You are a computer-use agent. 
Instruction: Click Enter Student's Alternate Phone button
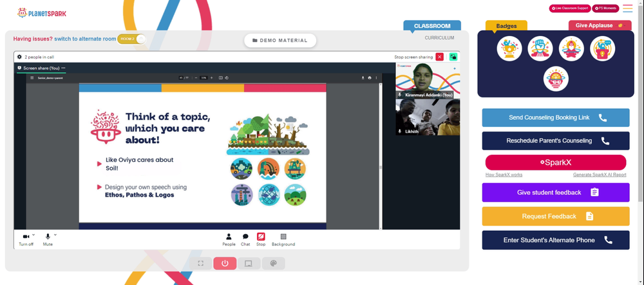556,240
